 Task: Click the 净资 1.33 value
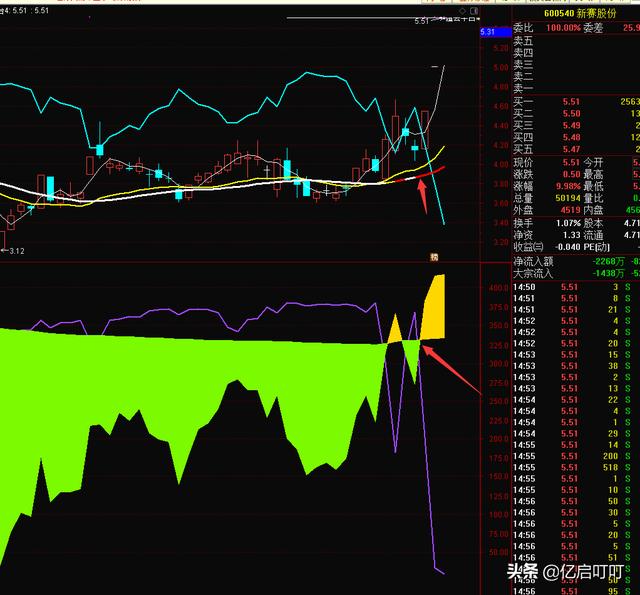pyautogui.click(x=571, y=235)
